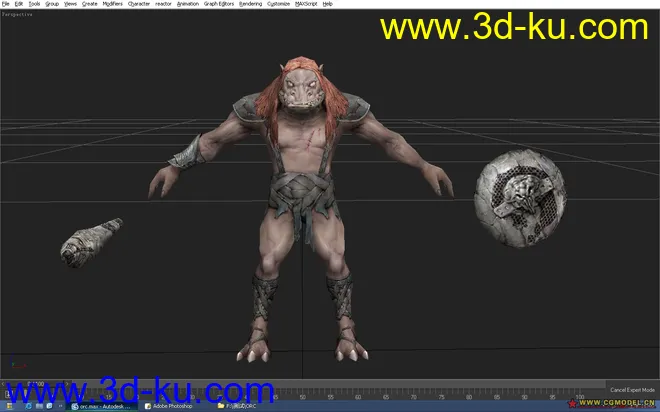Open the Modifiers menu
This screenshot has width=660, height=412.
(x=112, y=4)
